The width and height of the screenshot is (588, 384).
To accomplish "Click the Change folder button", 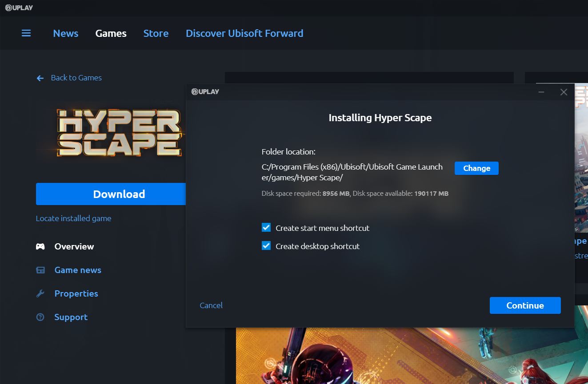I will click(x=476, y=168).
